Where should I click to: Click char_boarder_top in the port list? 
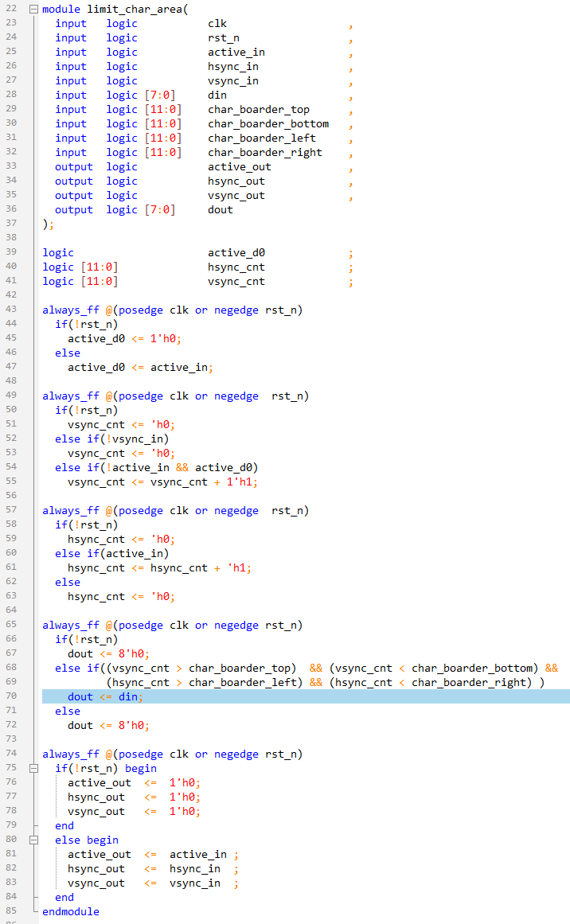point(258,110)
